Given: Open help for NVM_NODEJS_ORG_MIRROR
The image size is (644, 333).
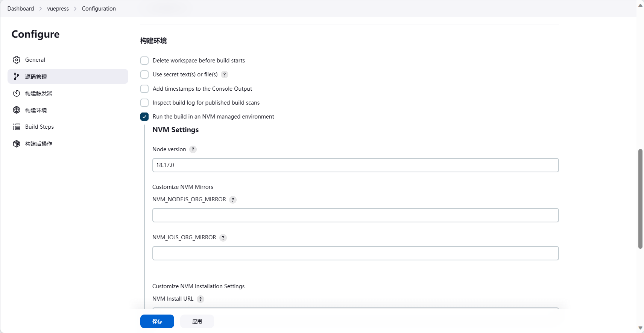Looking at the screenshot, I should (x=233, y=200).
